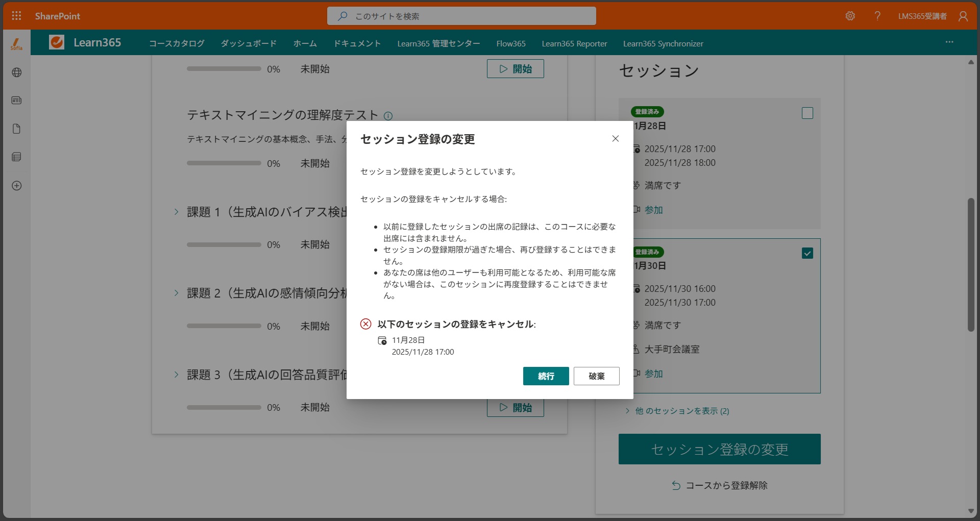Open the lists icon in sidebar
980x521 pixels.
tap(17, 157)
